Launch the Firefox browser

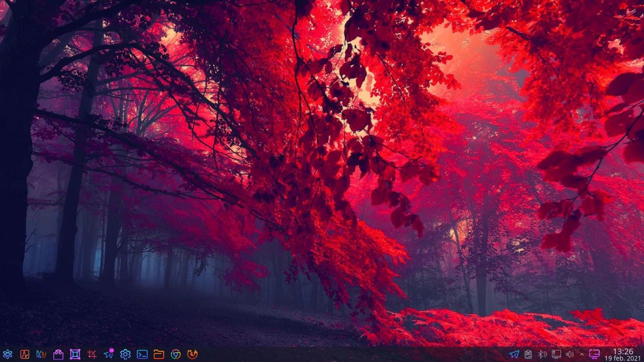click(192, 354)
